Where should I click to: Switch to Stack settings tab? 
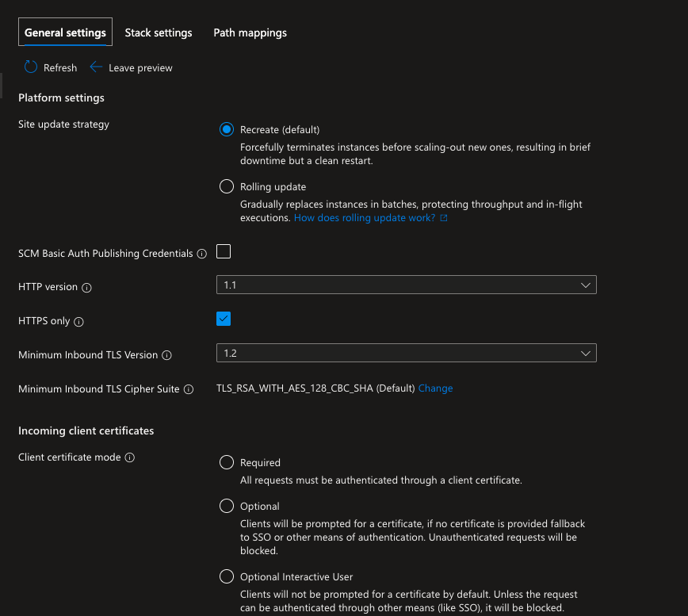point(159,33)
